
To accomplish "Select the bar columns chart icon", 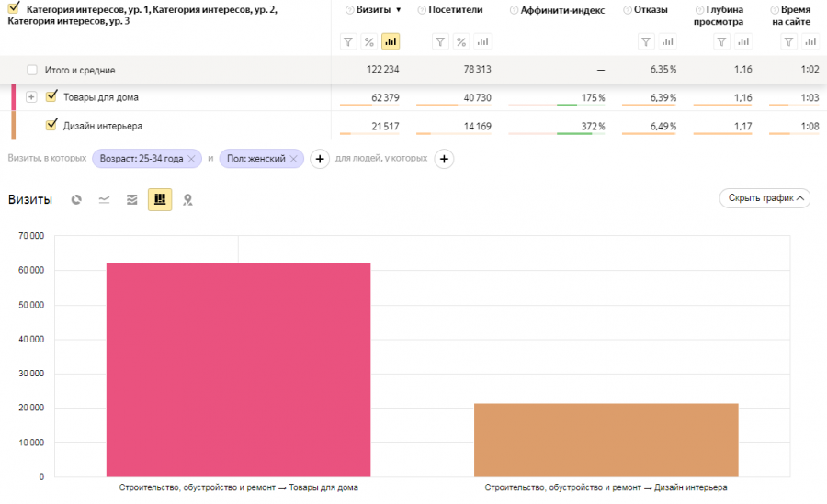I will [160, 199].
